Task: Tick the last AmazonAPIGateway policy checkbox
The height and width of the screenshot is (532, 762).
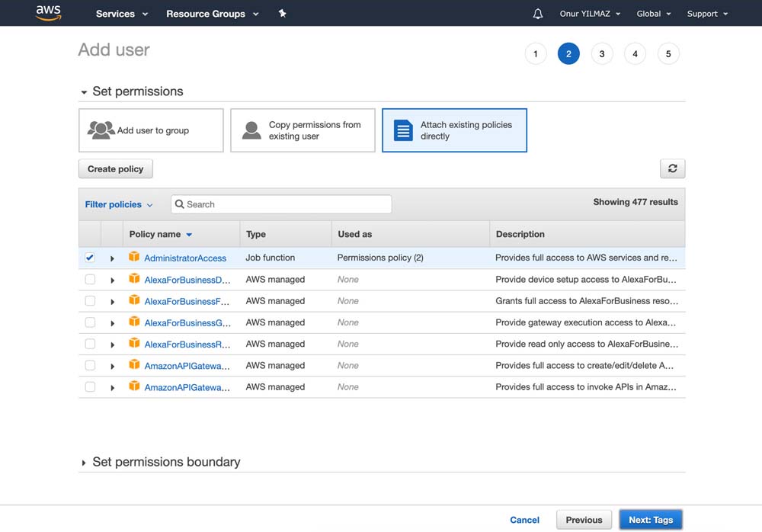Action: [90, 387]
